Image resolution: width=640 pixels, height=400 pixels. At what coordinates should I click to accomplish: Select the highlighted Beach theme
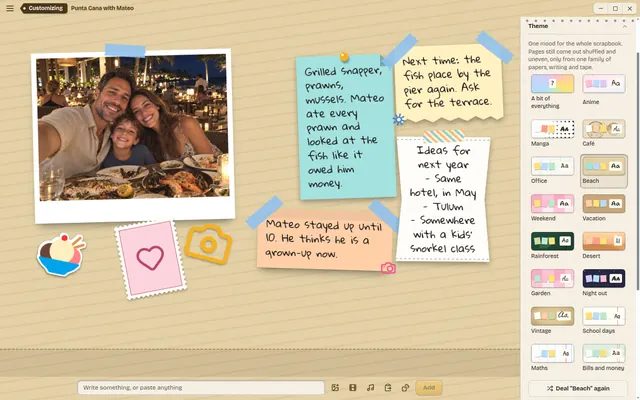[604, 171]
